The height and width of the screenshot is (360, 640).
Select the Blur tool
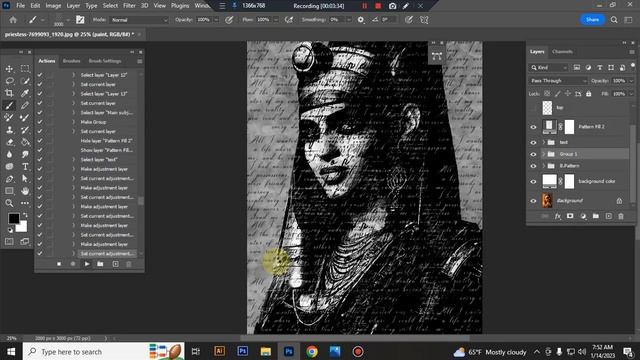point(9,154)
